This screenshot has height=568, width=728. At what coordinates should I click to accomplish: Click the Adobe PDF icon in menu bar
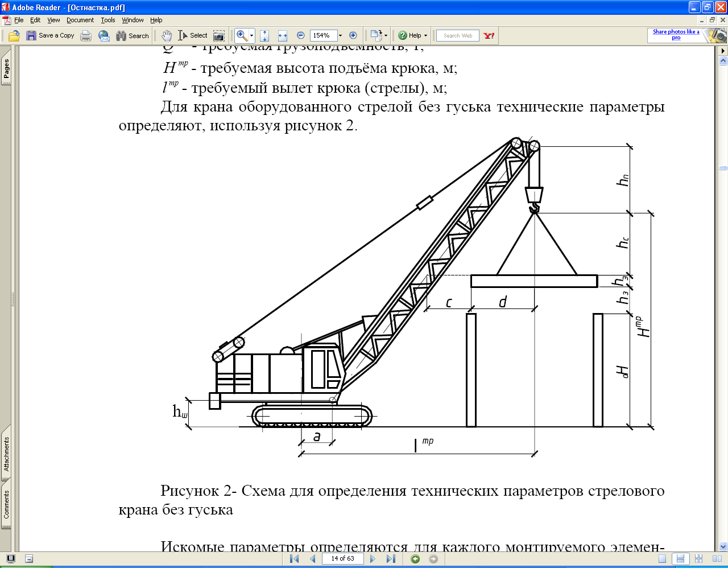(x=6, y=20)
